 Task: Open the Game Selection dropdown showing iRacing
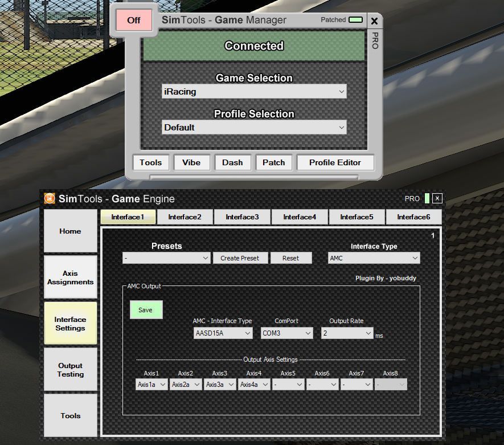[254, 92]
